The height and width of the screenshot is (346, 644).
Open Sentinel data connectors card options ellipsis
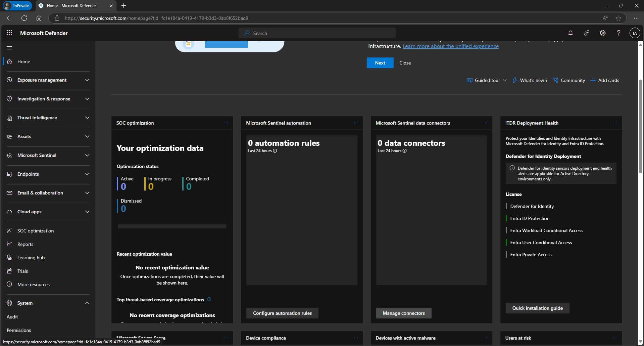click(x=485, y=123)
